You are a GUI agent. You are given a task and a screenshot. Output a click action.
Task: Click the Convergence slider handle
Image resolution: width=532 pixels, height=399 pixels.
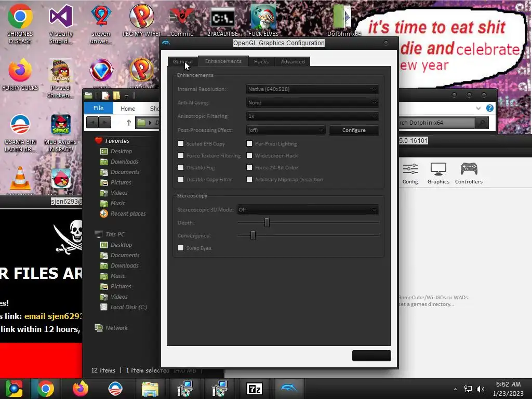pos(253,235)
